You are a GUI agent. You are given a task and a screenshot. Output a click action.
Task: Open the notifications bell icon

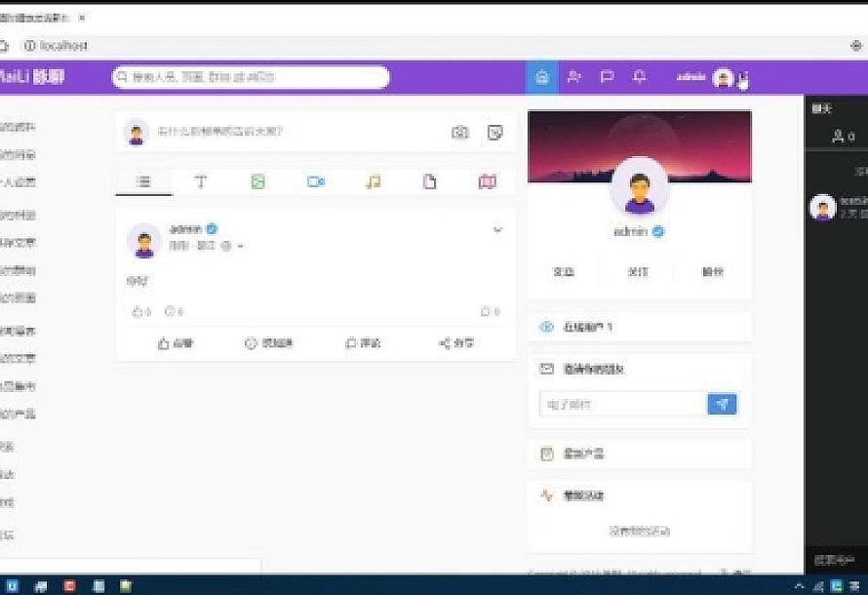(x=640, y=77)
